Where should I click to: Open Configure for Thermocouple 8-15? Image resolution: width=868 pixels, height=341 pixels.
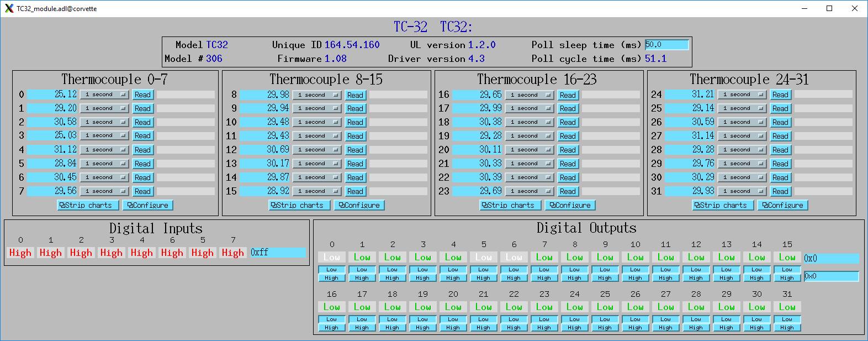pyautogui.click(x=359, y=205)
